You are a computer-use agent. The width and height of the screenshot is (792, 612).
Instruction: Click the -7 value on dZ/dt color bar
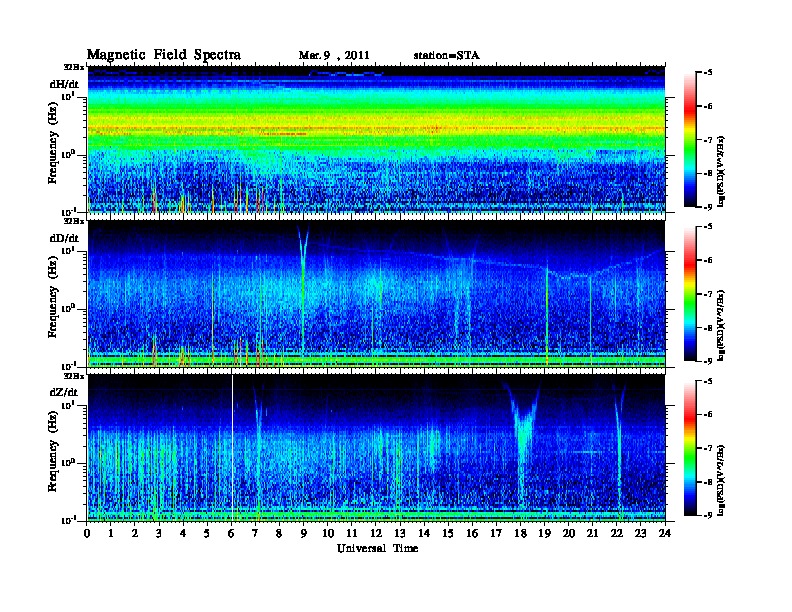pos(708,448)
